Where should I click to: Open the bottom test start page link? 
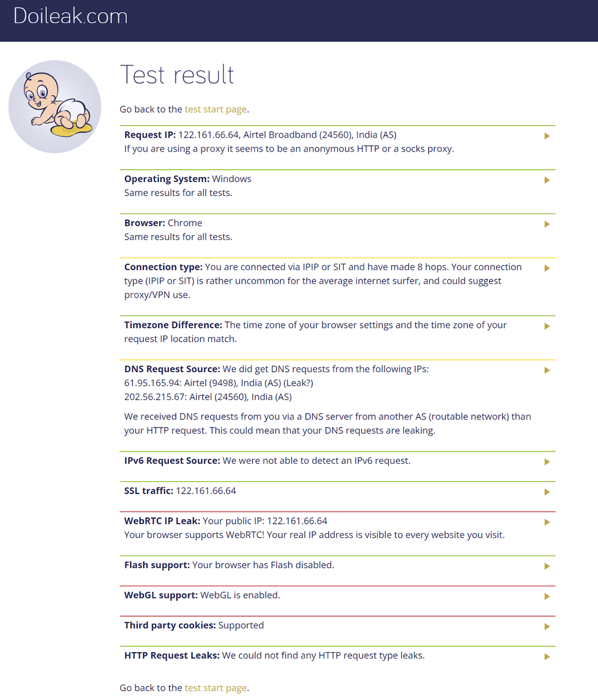216,688
